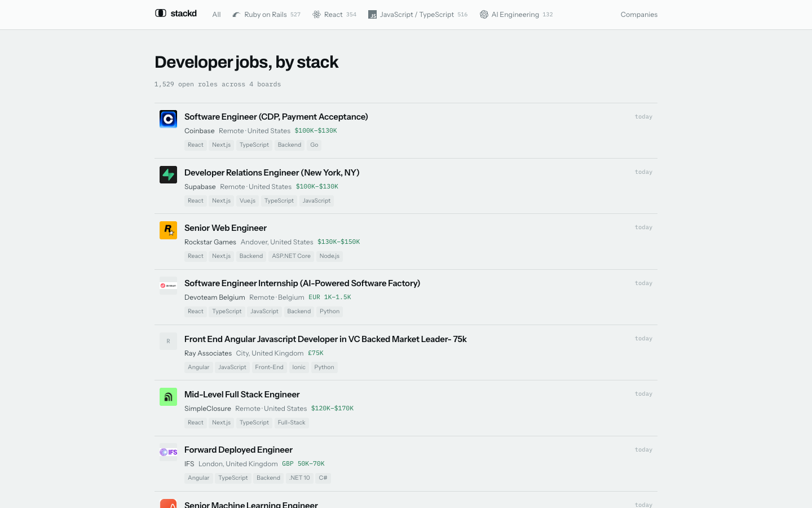Click the Full-Stack tag on SimpleClosure job
The width and height of the screenshot is (812, 508).
[292, 423]
